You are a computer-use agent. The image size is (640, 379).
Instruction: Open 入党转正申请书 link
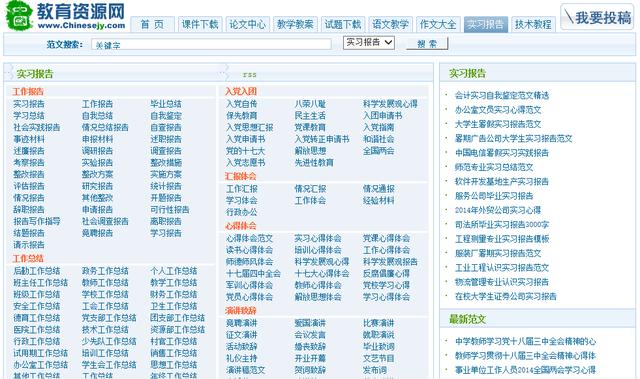point(322,139)
